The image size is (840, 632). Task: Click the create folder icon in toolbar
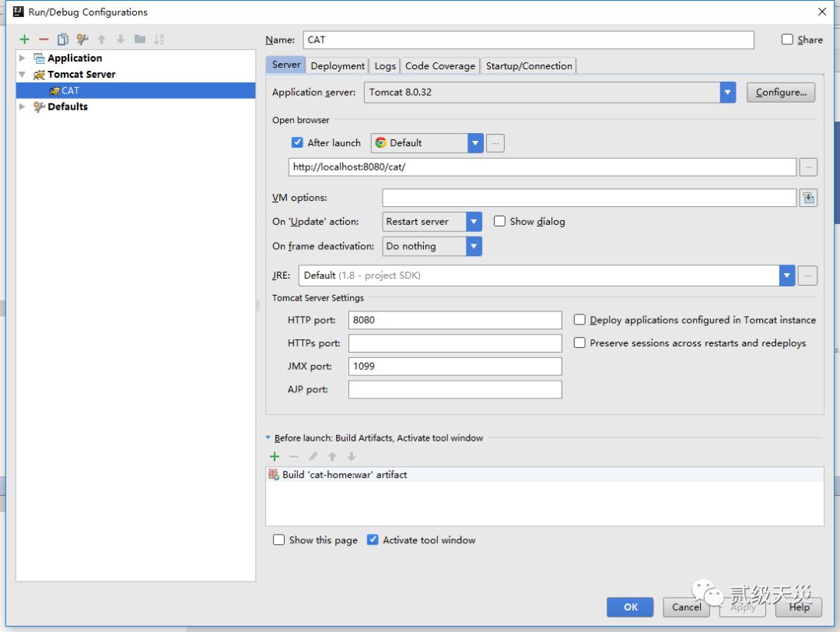140,40
